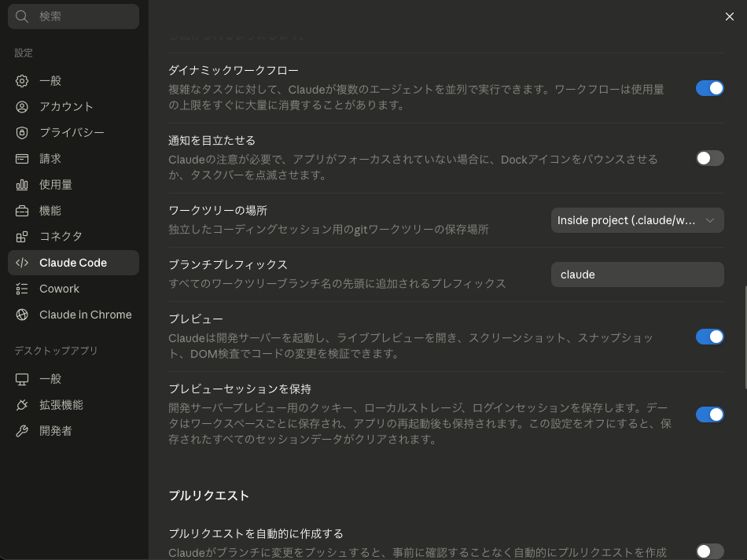Screen dimensions: 747x560
Task: Click the shield lock icon beside プライバシー
Action: 22,132
